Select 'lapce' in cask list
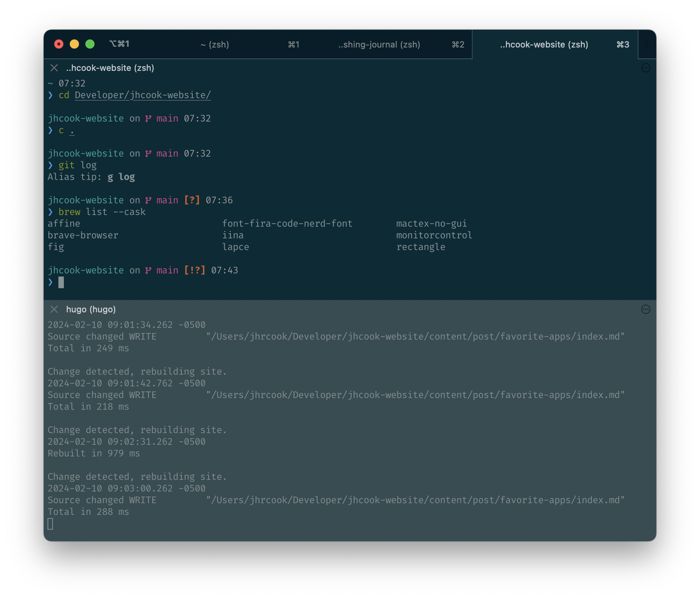 pos(236,247)
